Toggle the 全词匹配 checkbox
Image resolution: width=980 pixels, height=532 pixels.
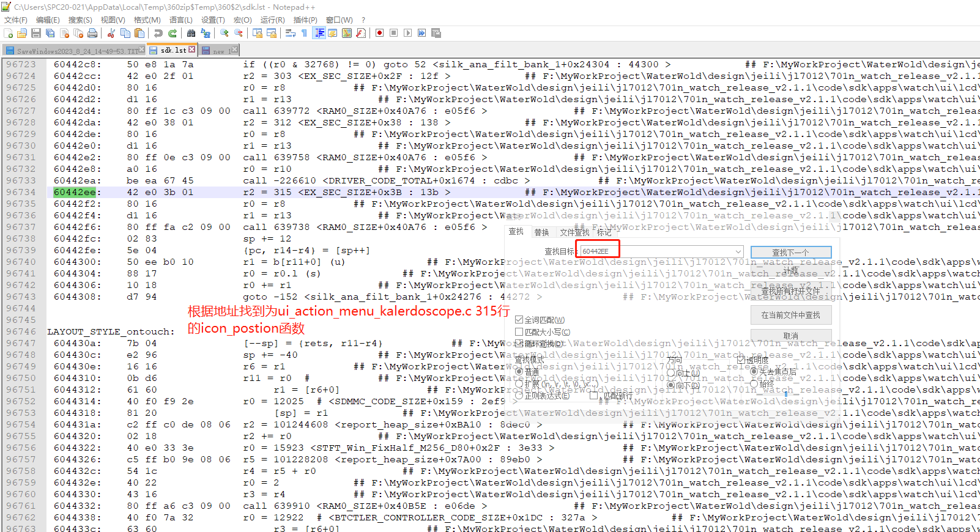(x=519, y=320)
